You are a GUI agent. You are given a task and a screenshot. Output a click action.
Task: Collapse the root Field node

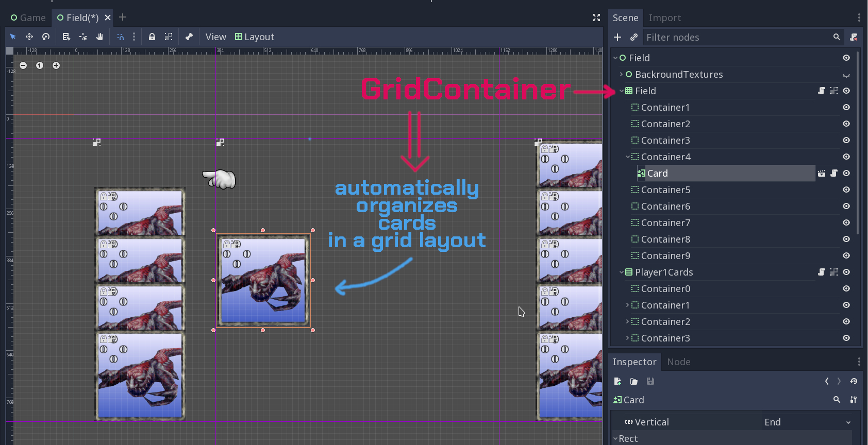(615, 58)
